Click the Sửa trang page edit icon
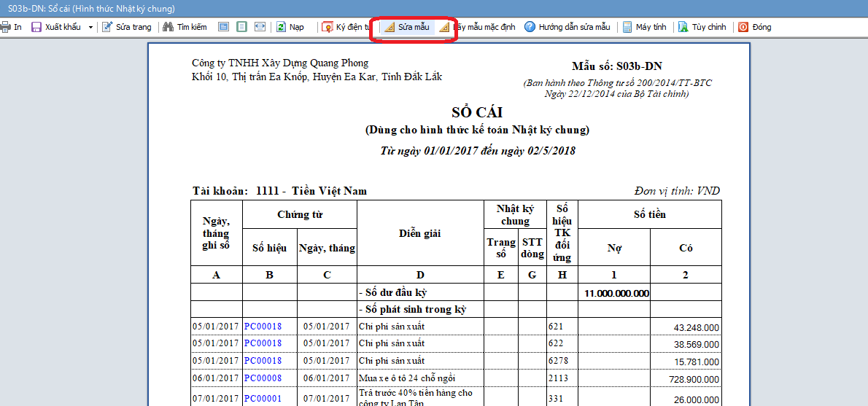 (x=107, y=26)
